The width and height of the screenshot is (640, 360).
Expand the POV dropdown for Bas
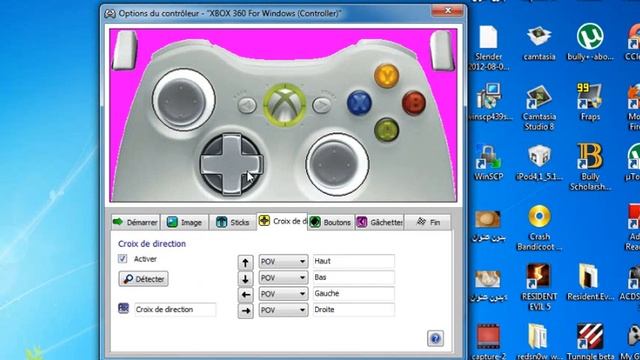click(x=283, y=278)
